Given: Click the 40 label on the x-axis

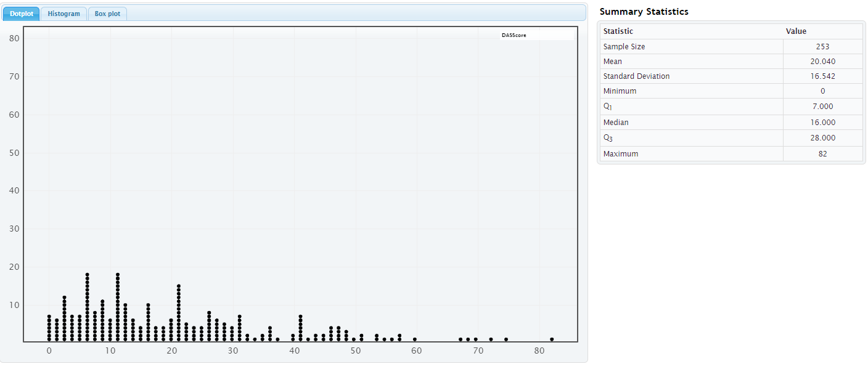Looking at the screenshot, I should click(x=294, y=351).
